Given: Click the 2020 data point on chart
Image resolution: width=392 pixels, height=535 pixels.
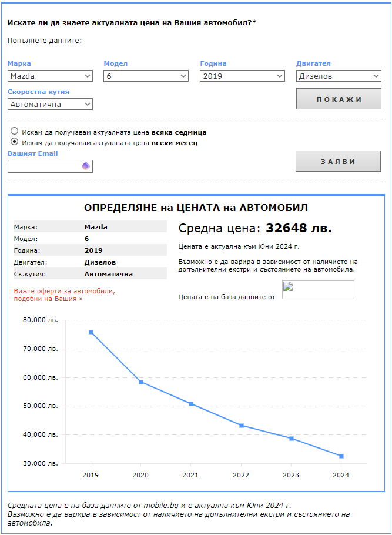Looking at the screenshot, I should click(141, 382).
